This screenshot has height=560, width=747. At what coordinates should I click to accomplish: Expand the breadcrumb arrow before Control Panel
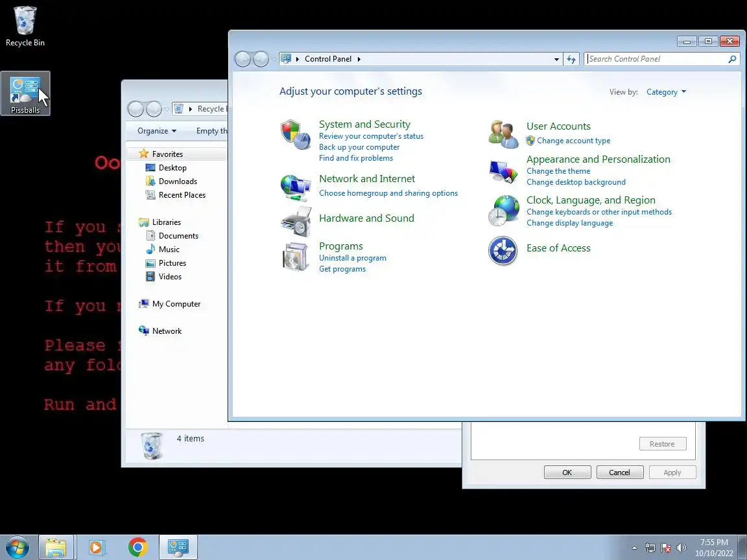[x=297, y=59]
